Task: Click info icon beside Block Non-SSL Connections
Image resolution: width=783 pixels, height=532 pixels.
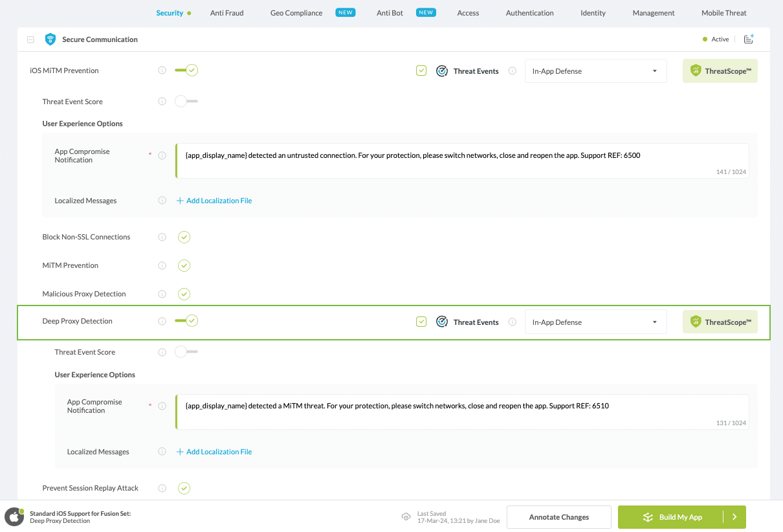Action: point(162,237)
